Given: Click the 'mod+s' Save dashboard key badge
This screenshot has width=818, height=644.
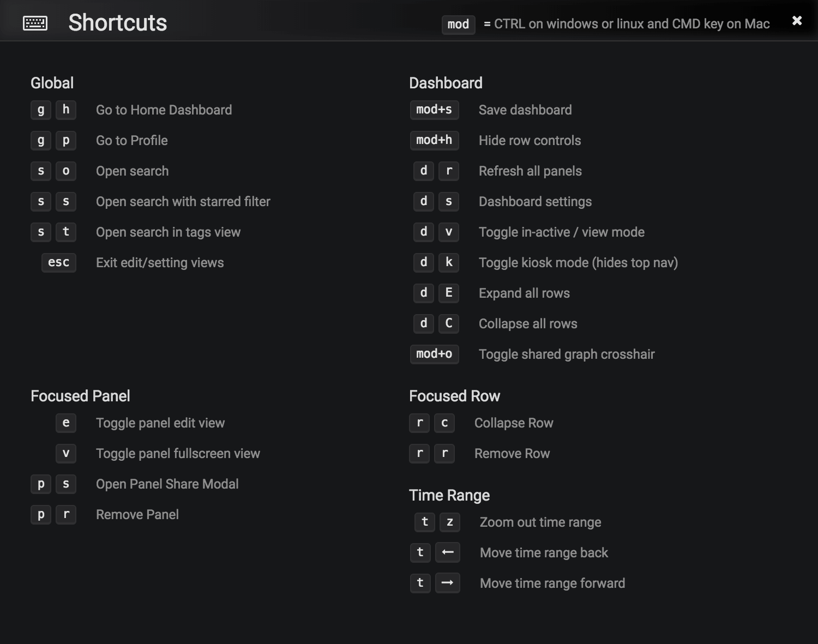Looking at the screenshot, I should coord(434,110).
